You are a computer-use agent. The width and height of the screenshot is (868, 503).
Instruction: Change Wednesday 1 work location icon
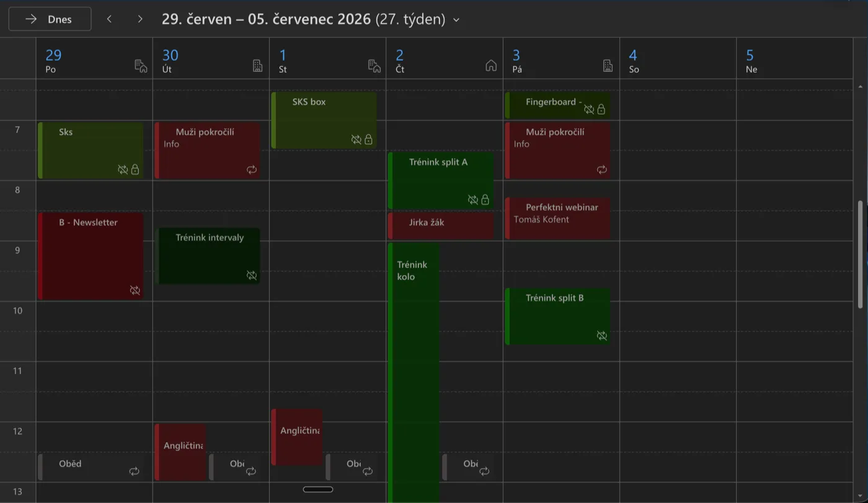pos(374,66)
